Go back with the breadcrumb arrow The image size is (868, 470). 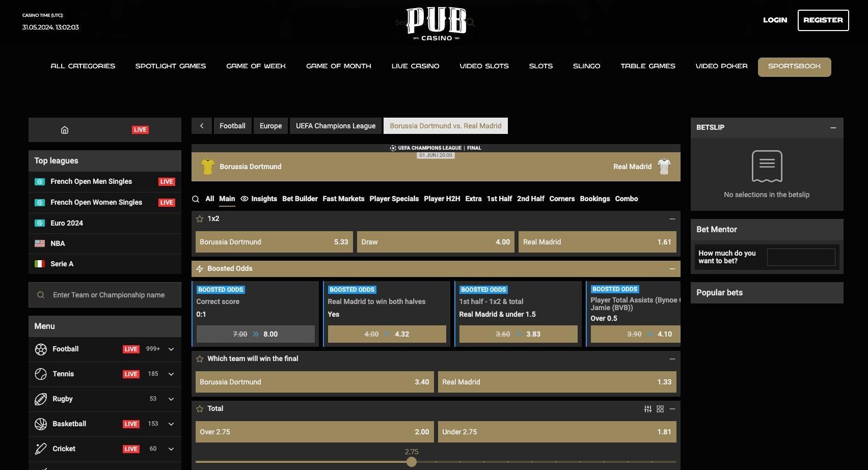(202, 126)
